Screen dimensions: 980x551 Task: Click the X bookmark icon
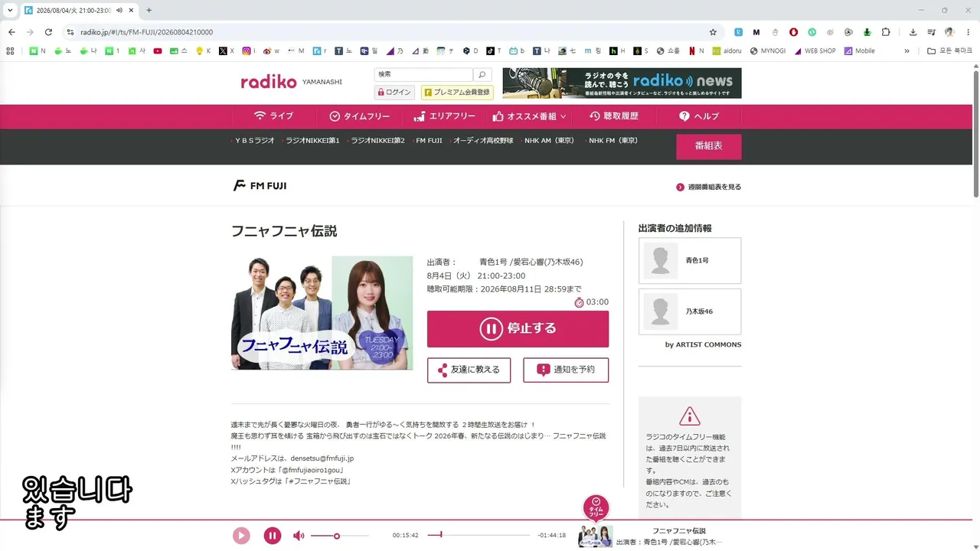coord(227,51)
